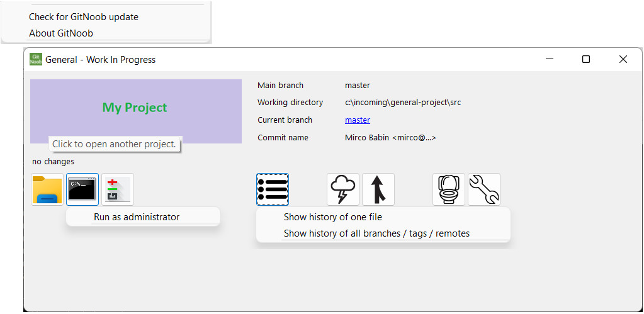
Task: Open the changes diff icon
Action: 118,189
